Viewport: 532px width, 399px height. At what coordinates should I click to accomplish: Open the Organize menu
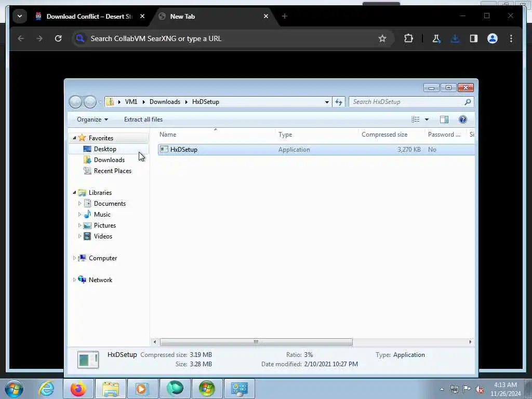coord(92,119)
